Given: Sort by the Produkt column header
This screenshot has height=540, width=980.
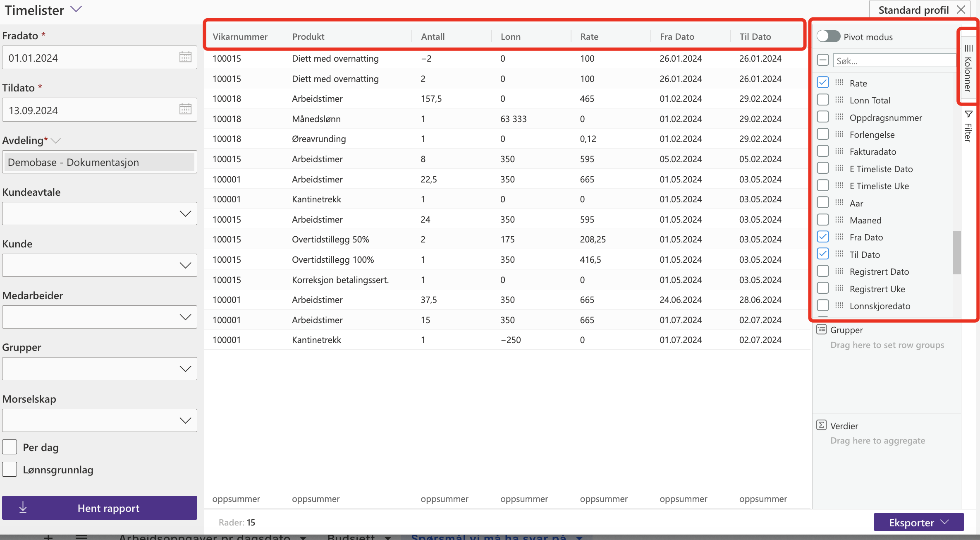Looking at the screenshot, I should (308, 36).
